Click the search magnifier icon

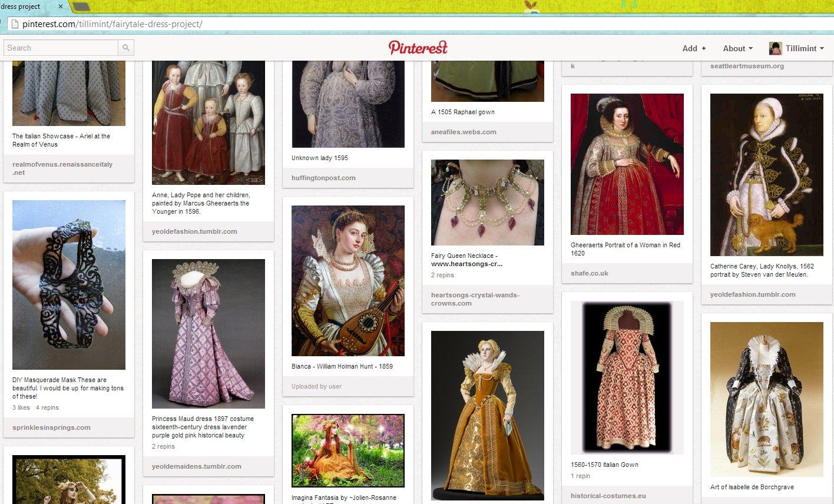pyautogui.click(x=125, y=48)
